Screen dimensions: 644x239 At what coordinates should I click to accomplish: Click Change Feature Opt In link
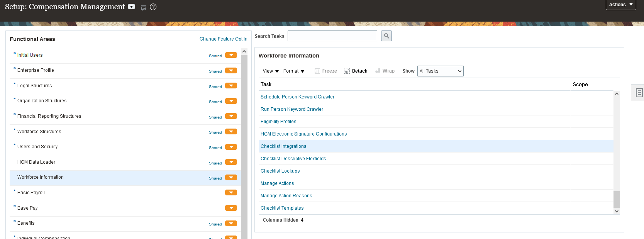coord(224,39)
